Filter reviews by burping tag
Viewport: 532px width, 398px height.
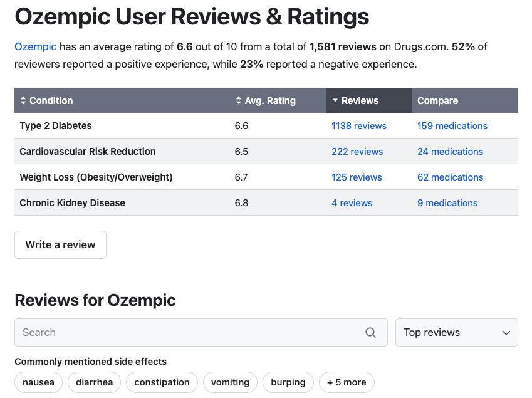pos(288,382)
